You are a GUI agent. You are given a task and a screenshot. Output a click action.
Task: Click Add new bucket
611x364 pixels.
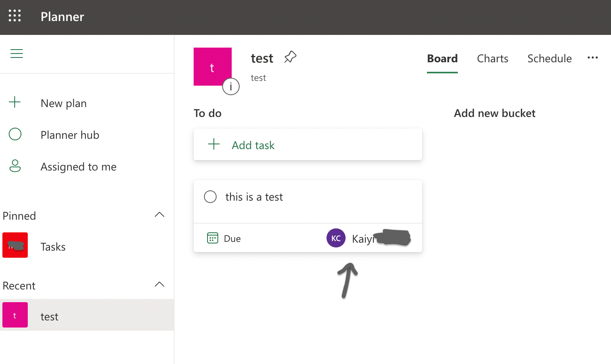pos(495,113)
